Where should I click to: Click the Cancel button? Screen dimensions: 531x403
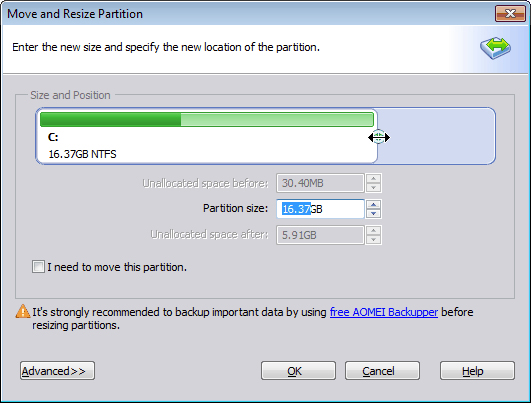coord(382,371)
